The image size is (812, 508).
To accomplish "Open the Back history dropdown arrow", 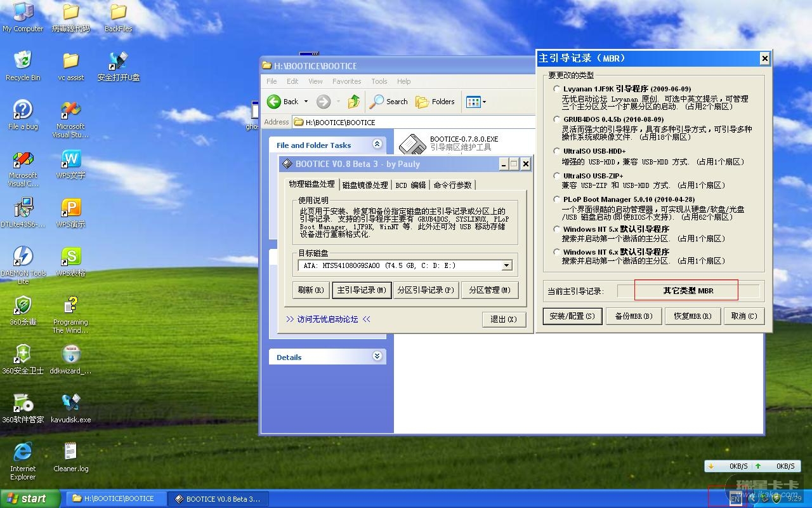I will 306,102.
